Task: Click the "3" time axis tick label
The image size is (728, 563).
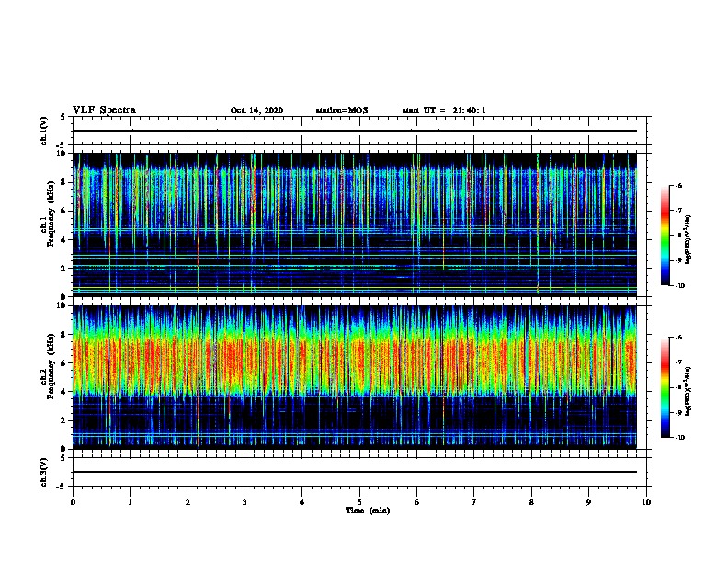Action: pyautogui.click(x=245, y=502)
